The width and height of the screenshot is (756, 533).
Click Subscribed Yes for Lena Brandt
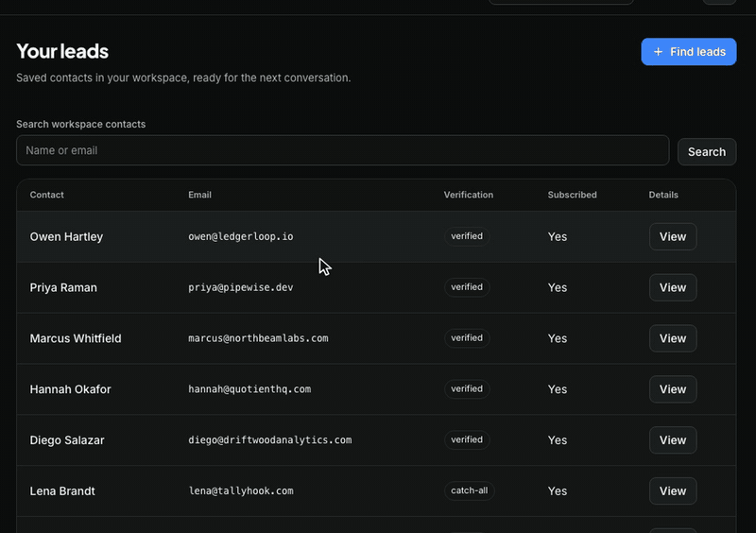[558, 491]
